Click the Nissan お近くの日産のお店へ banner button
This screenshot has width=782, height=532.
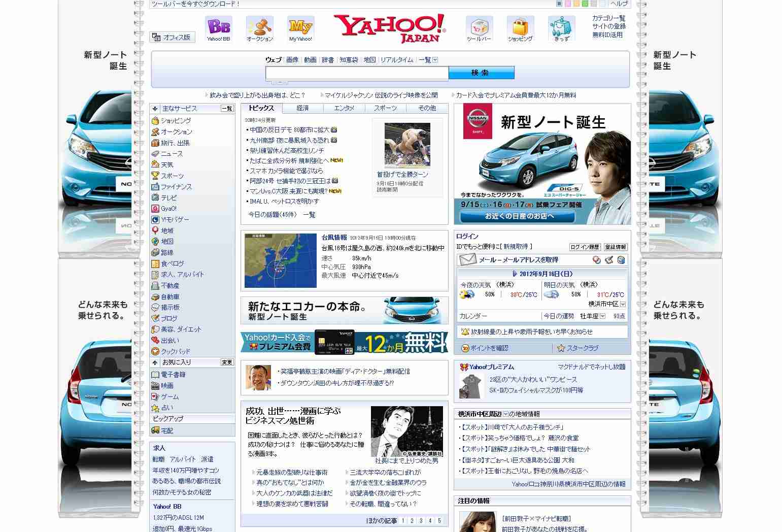tap(517, 217)
